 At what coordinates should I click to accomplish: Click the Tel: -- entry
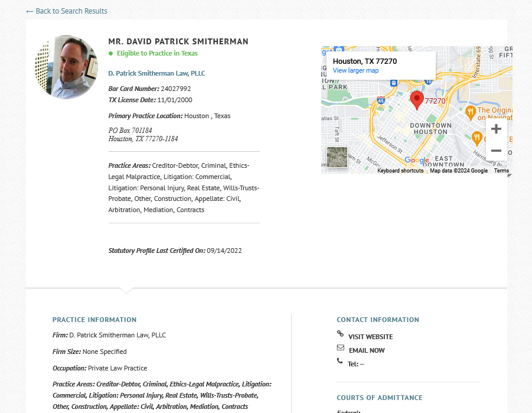(x=355, y=364)
